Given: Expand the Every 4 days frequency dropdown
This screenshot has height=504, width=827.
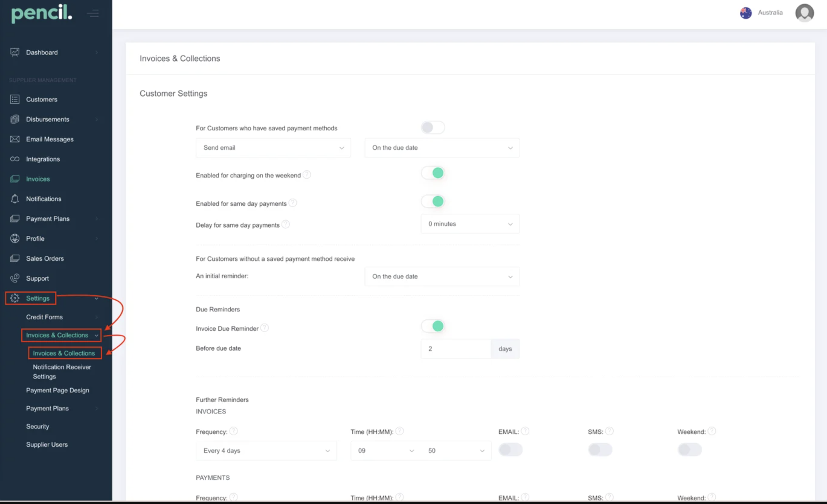Looking at the screenshot, I should click(266, 450).
